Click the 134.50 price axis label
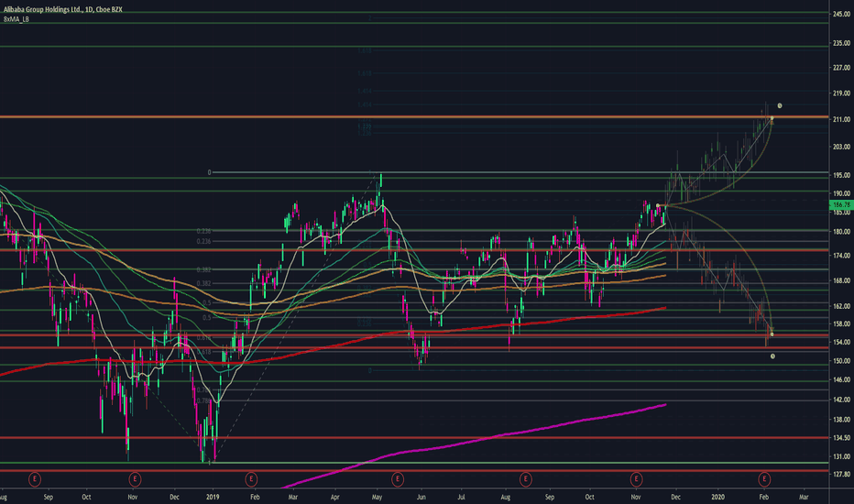This screenshot has width=854, height=504. (x=841, y=437)
